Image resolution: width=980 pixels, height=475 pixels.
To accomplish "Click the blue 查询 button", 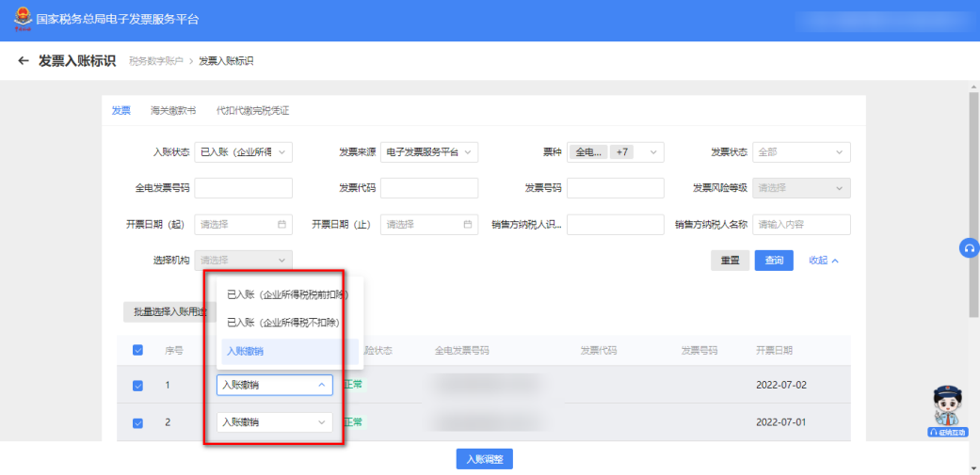I will point(774,261).
